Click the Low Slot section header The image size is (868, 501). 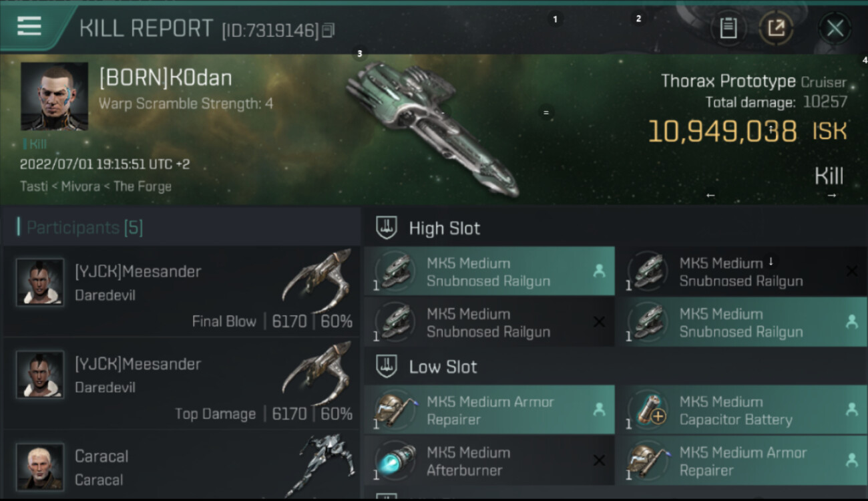(443, 367)
